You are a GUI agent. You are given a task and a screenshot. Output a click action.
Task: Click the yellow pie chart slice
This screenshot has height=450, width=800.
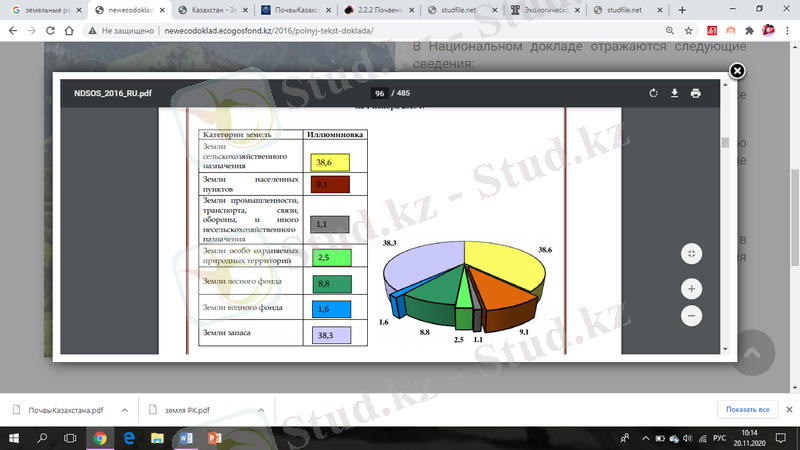click(505, 264)
